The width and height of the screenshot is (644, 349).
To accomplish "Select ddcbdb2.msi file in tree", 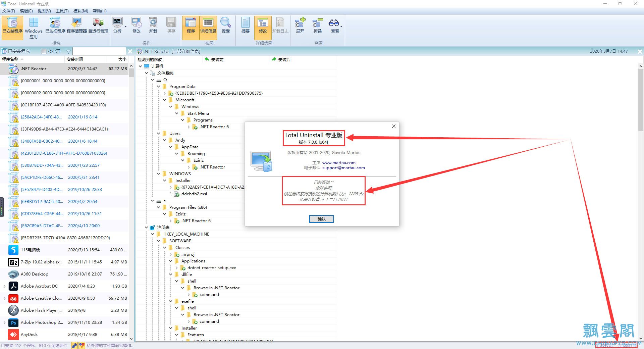I will tap(194, 194).
